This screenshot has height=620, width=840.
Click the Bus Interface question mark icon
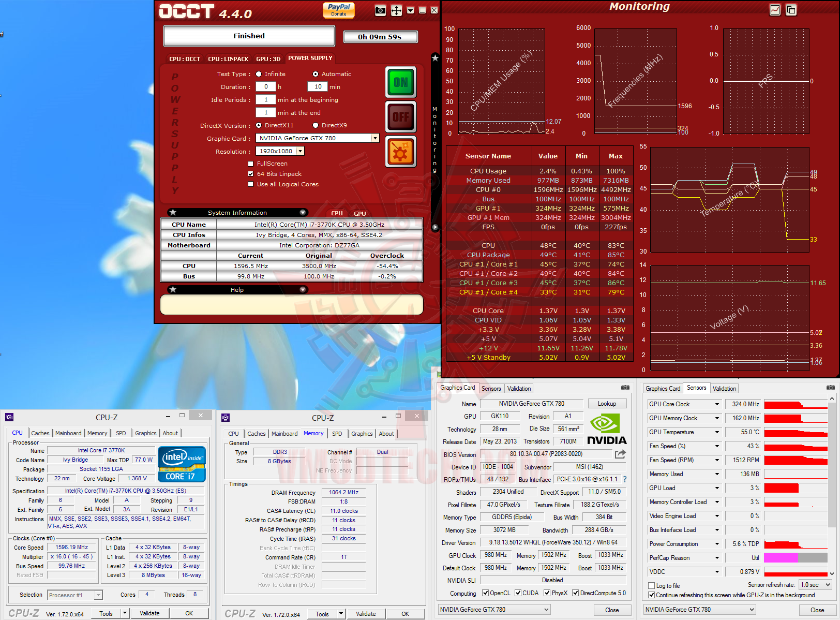tap(624, 479)
